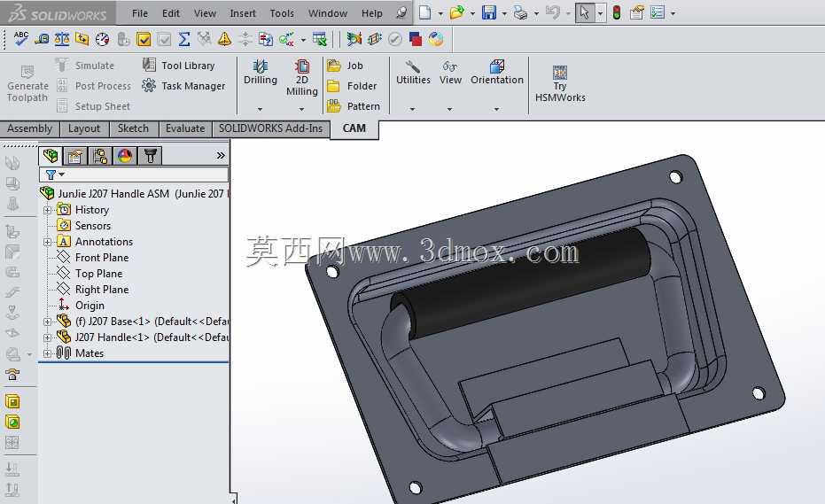
Task: Click the yellow warning triangle icon
Action: [225, 39]
